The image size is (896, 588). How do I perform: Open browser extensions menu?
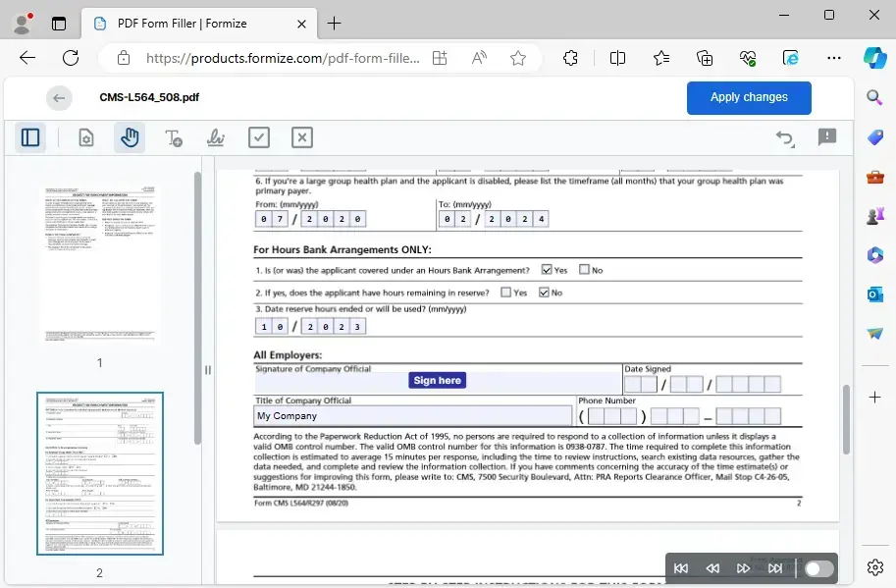coord(570,58)
